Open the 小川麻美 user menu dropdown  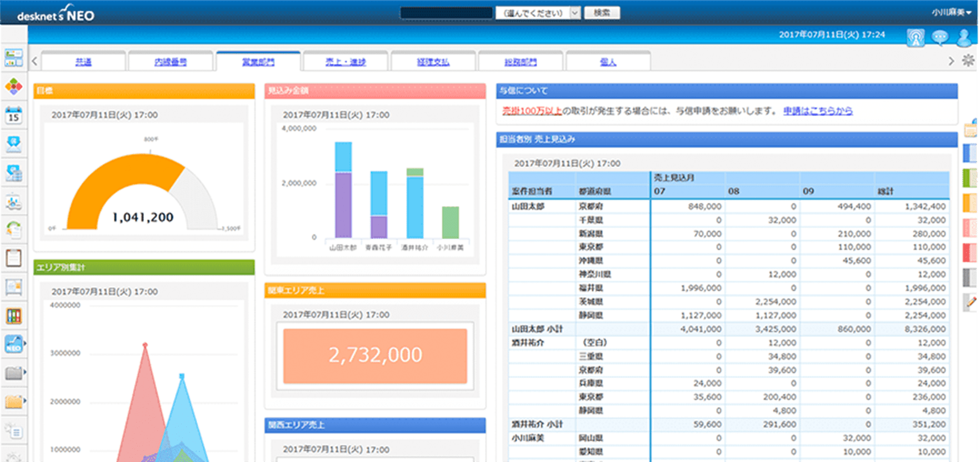tap(952, 12)
